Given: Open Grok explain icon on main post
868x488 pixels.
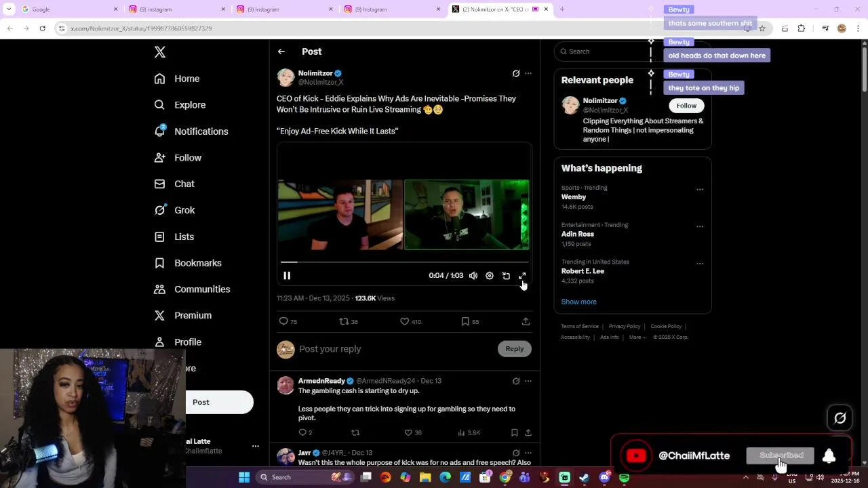Looking at the screenshot, I should point(516,73).
